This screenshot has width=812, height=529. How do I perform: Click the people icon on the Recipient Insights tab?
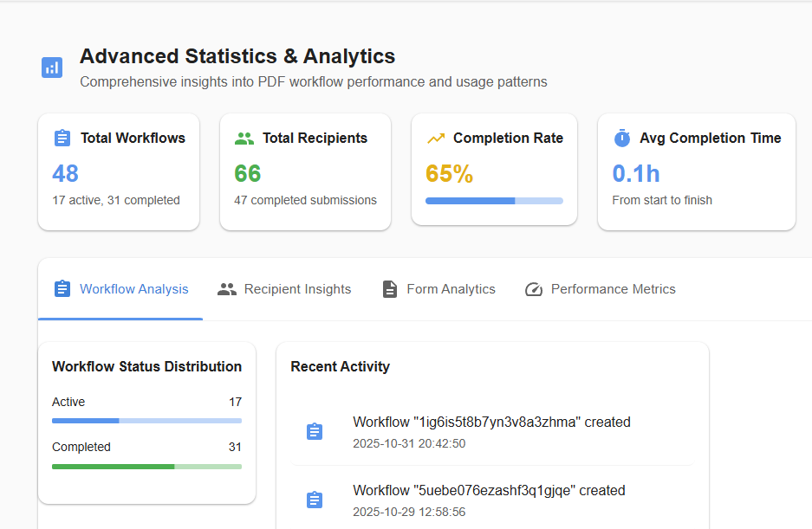coord(227,288)
